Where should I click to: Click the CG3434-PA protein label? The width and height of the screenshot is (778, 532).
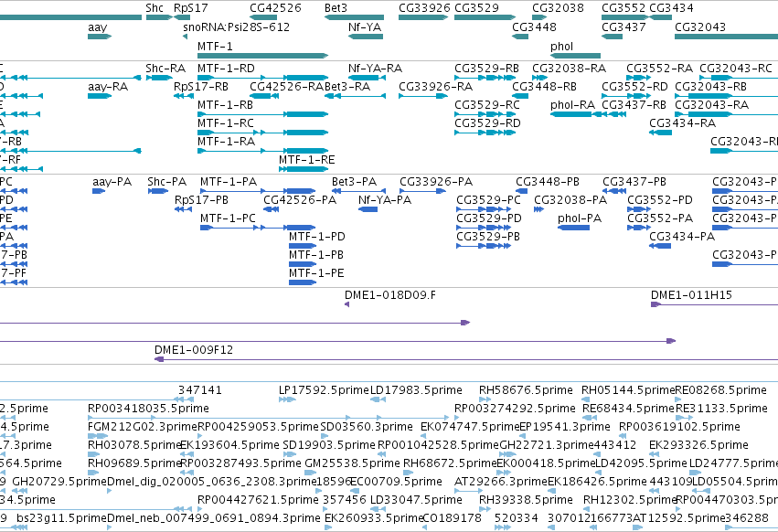coord(682,236)
